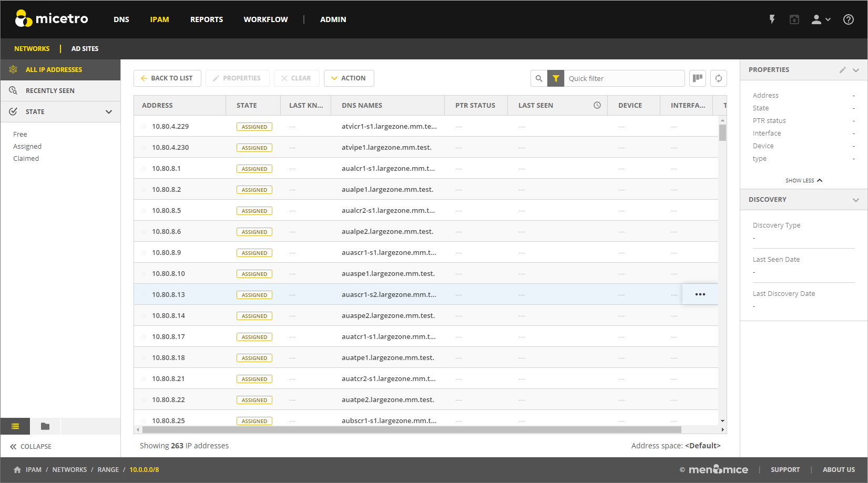
Task: Click the Back to List button
Action: [x=167, y=78]
